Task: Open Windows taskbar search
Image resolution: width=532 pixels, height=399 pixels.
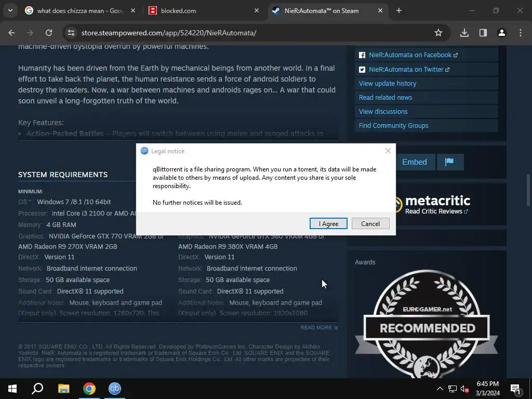Action: (x=37, y=389)
